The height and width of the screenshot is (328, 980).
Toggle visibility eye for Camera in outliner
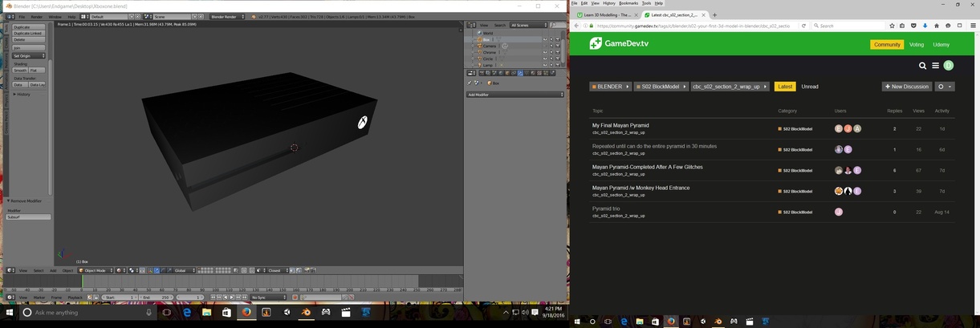(x=545, y=46)
